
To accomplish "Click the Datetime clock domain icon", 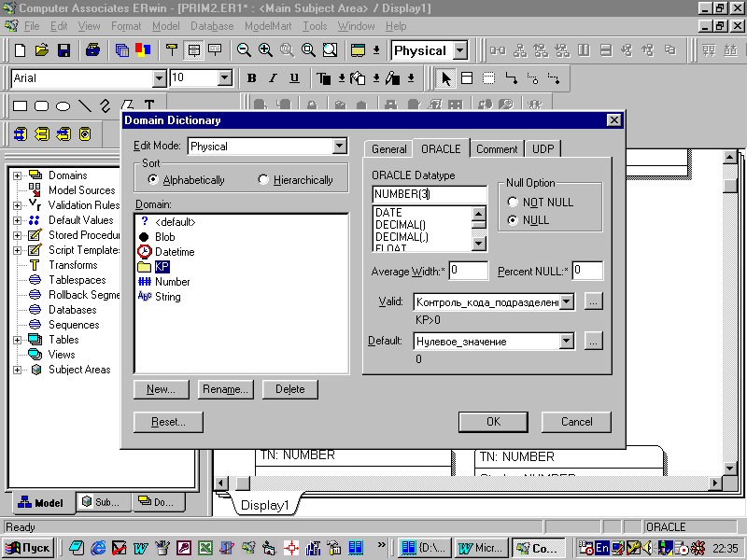I will tap(145, 251).
